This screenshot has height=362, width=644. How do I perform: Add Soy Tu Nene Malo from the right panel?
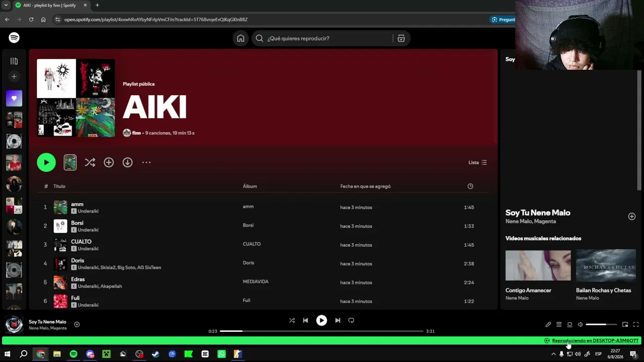point(632,216)
